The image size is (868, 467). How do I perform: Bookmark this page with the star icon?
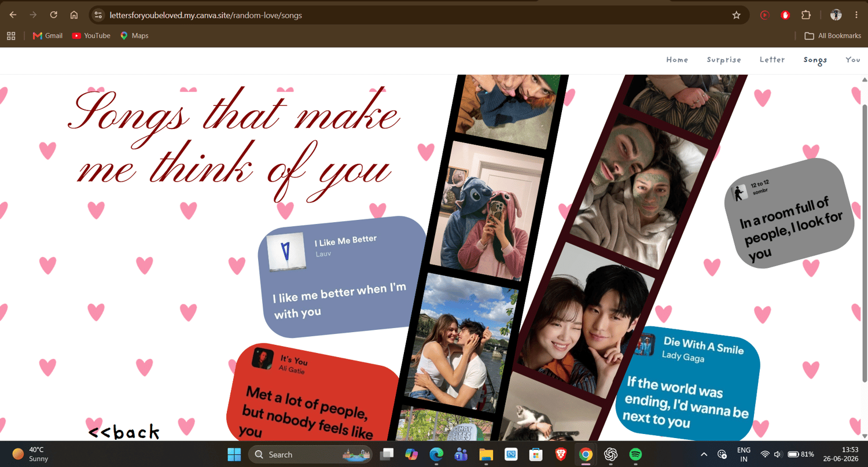[x=736, y=15]
